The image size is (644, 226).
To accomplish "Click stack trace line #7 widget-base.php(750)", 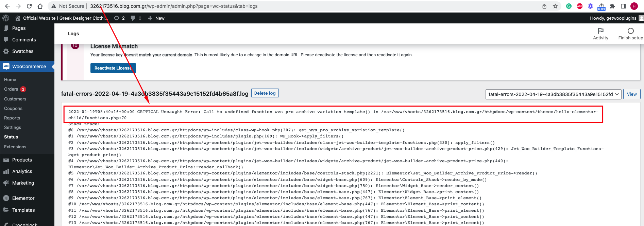I will click(273, 186).
